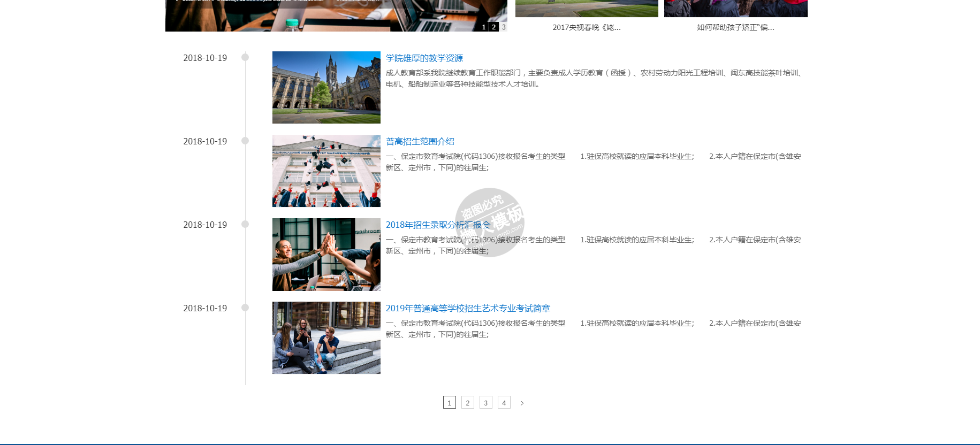980x445 pixels.
Task: Click the next page arrow
Action: point(522,403)
